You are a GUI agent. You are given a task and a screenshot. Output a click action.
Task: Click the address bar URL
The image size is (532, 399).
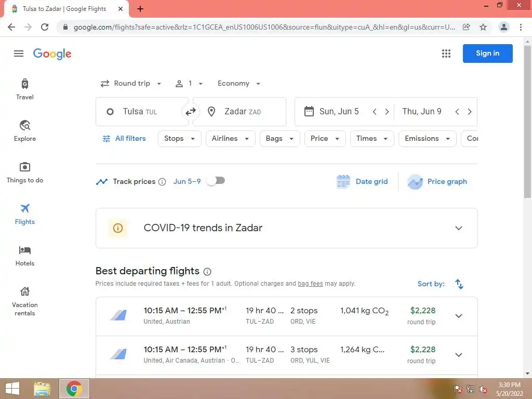point(264,27)
